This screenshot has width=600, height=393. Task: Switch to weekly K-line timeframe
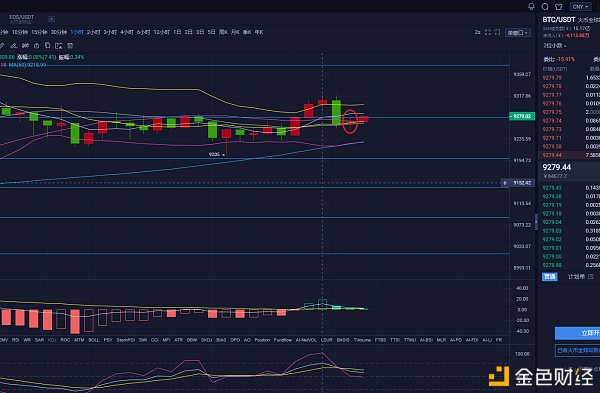click(223, 32)
